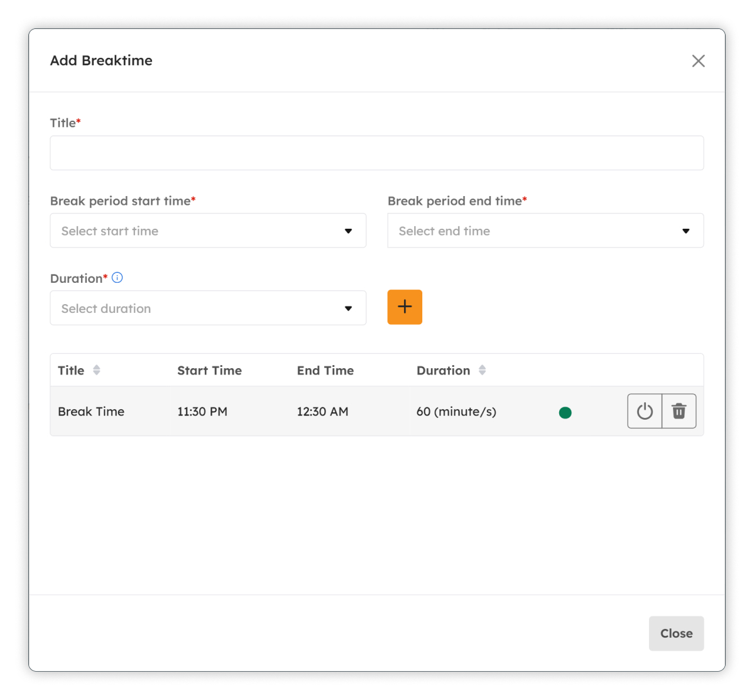Open the Select end time dropdown
The image size is (754, 700).
[x=545, y=231]
